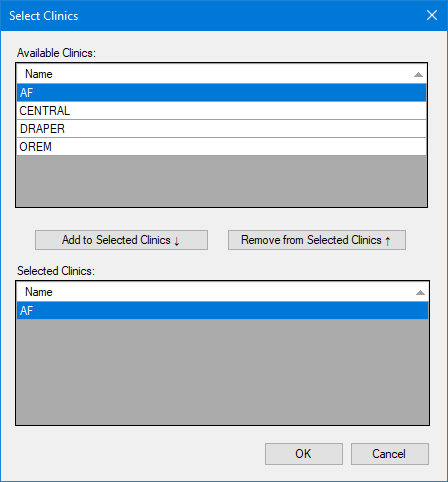Cancel the Select Clinics dialog
The height and width of the screenshot is (482, 448).
click(390, 454)
